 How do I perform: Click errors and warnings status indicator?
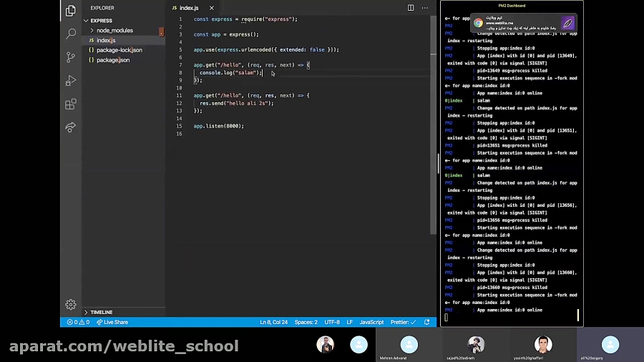(78, 322)
